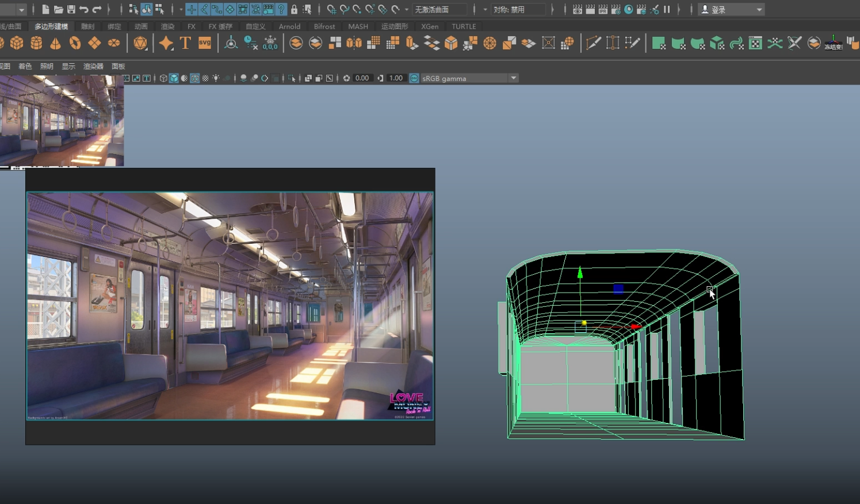The height and width of the screenshot is (504, 860).
Task: Select the Multi-Cut tool on the shelf
Action: [x=593, y=43]
